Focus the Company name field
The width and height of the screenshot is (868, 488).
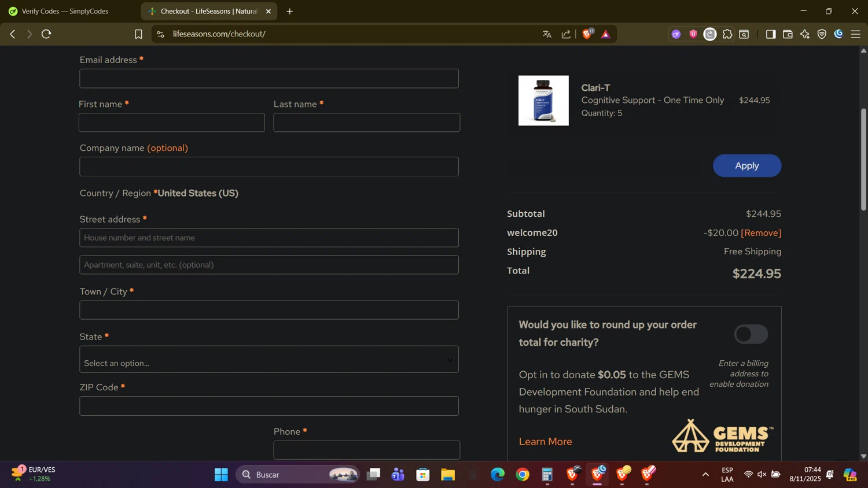coord(269,167)
